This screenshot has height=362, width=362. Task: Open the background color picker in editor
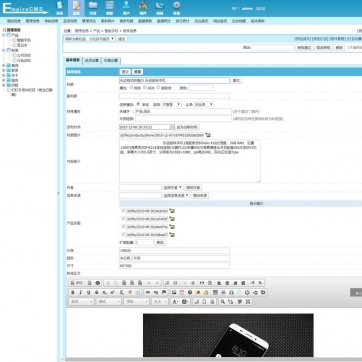tap(186, 302)
